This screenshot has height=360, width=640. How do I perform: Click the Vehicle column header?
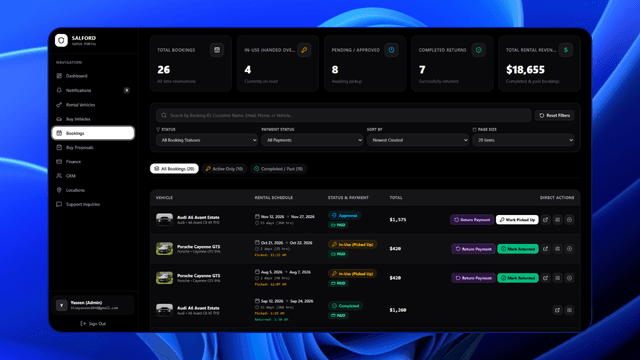[x=164, y=198]
